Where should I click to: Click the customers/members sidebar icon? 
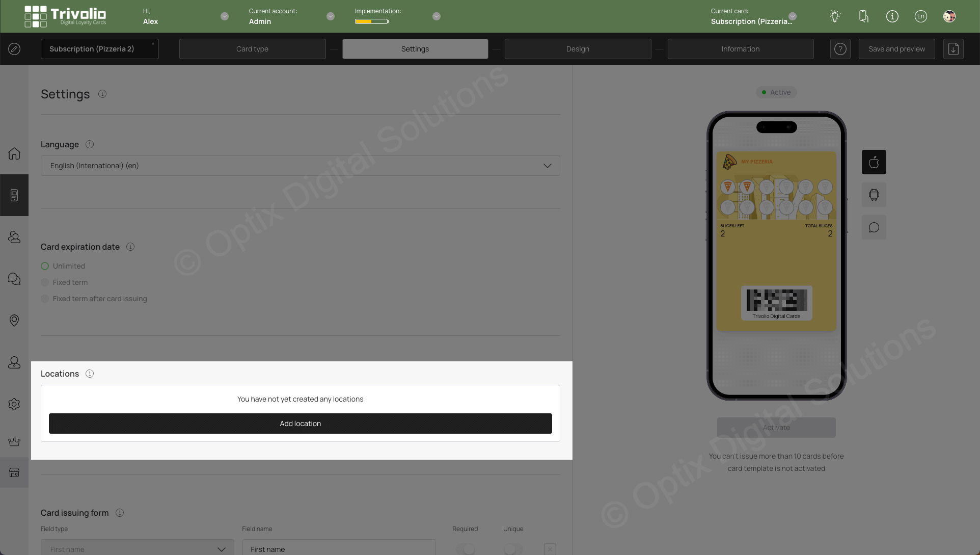coord(14,237)
